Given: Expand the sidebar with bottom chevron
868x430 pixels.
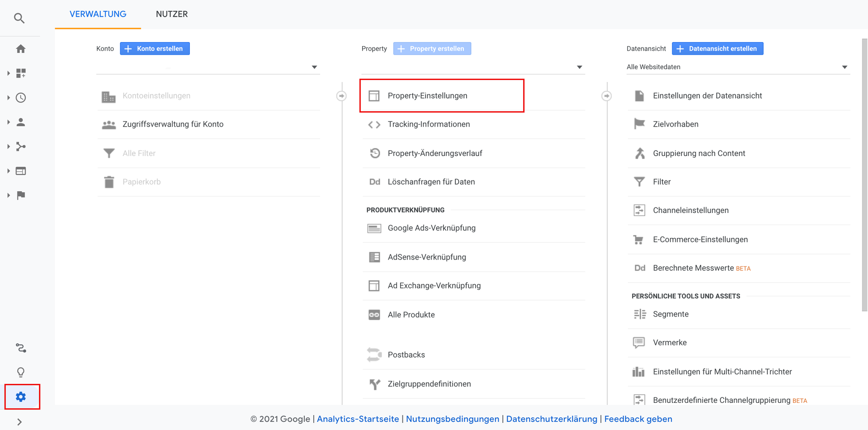Looking at the screenshot, I should [19, 422].
